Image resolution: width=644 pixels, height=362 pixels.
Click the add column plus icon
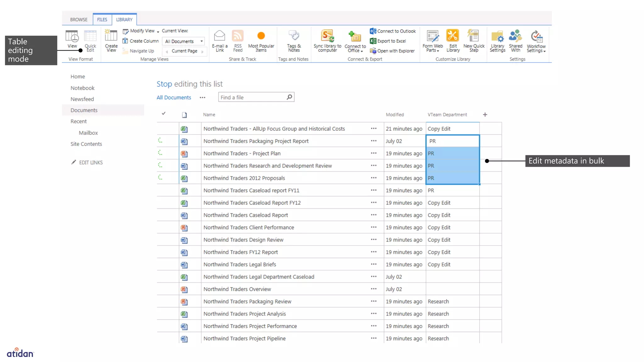point(485,115)
